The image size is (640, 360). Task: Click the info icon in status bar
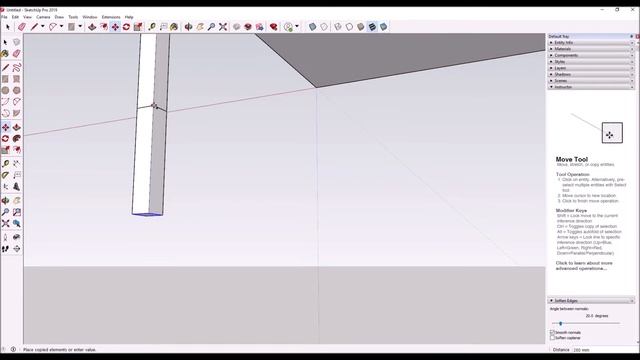click(x=13, y=349)
